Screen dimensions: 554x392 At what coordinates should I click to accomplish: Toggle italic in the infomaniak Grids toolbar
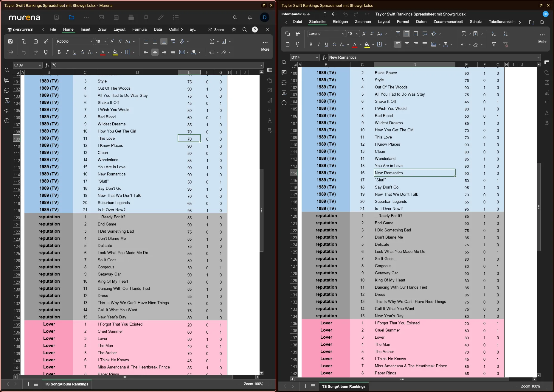click(319, 45)
